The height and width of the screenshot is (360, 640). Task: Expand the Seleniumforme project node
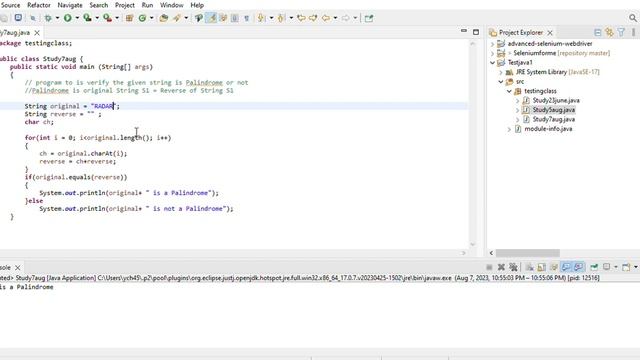(492, 53)
